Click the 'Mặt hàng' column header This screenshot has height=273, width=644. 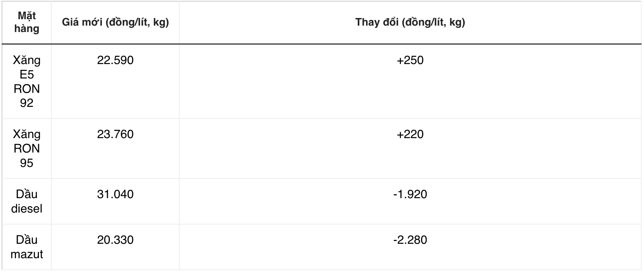tap(26, 22)
